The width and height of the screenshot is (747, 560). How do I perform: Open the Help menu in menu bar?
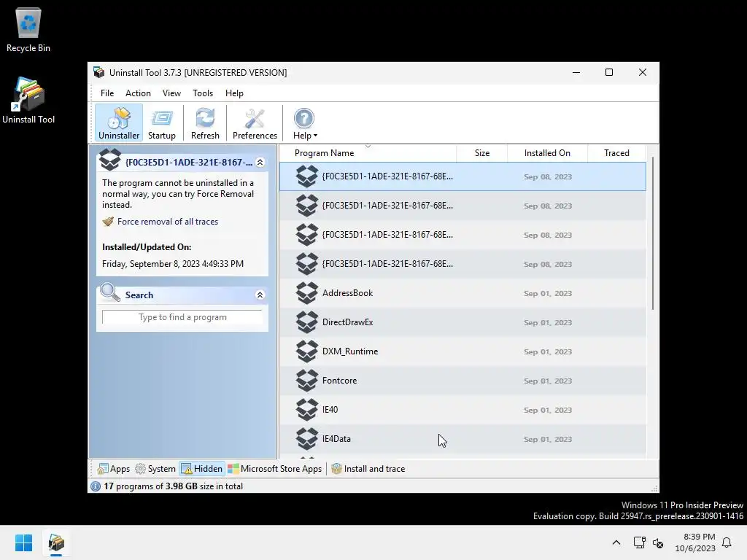[234, 93]
